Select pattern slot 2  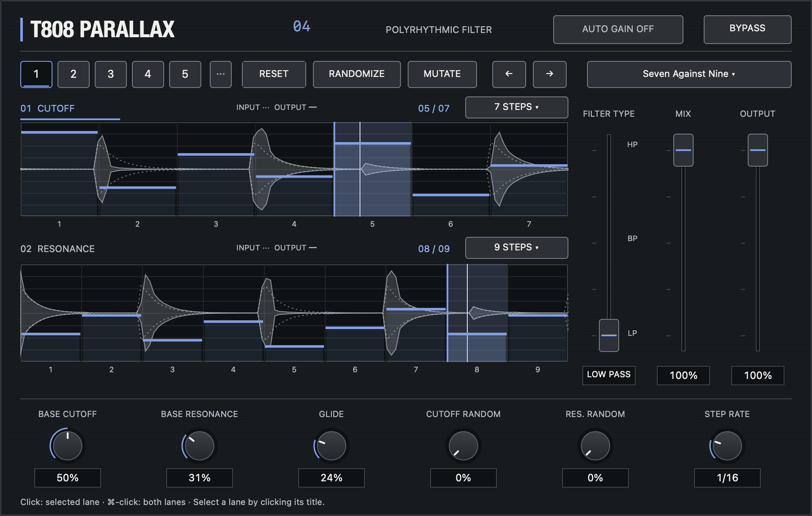point(74,74)
